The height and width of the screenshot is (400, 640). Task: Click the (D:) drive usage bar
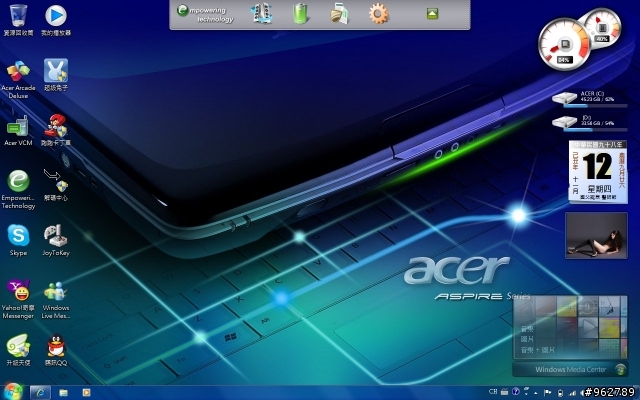(596, 130)
